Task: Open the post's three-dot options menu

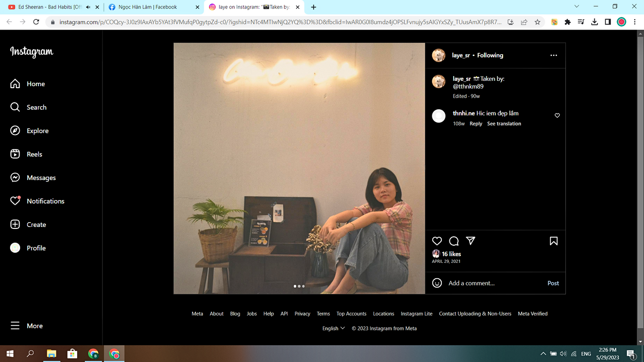Action: tap(553, 56)
